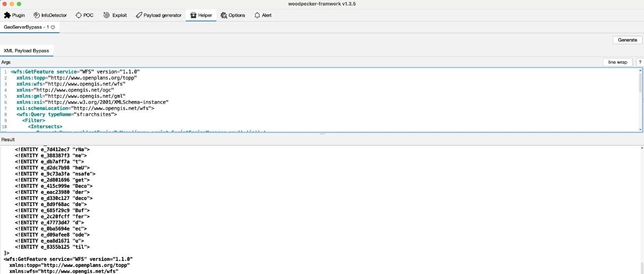
Task: Click entity e_0ba5694e "ec" in Result
Action: pos(51,228)
